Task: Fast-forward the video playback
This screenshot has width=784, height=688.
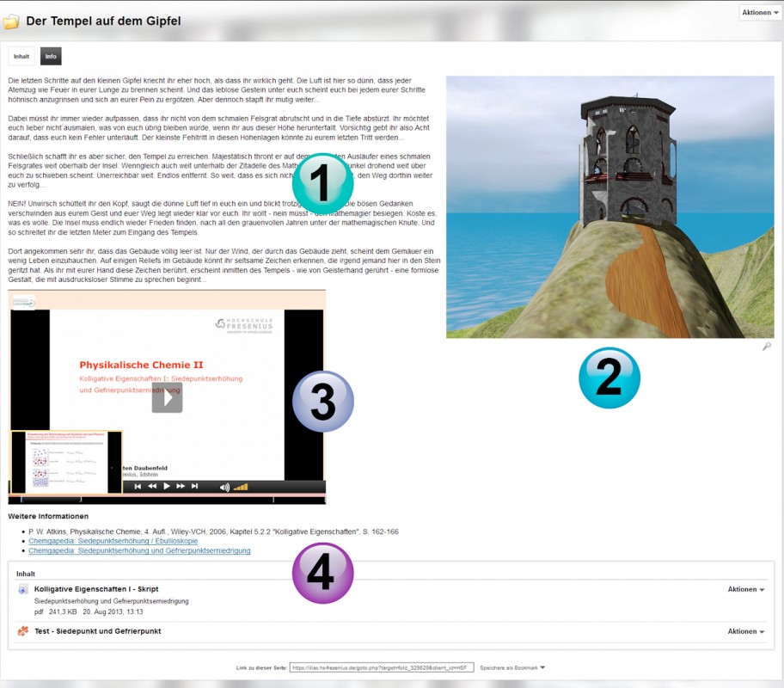Action: point(181,487)
